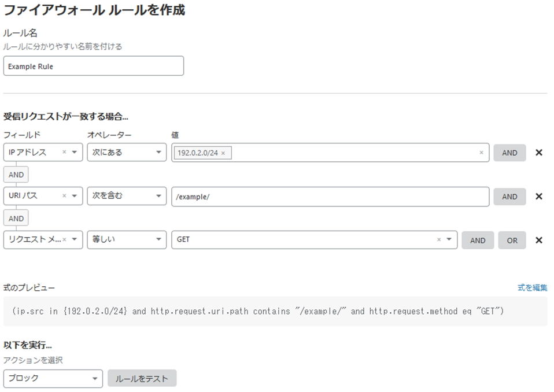This screenshot has height=392, width=554.
Task: Delete the IP アドレス condition row with ×
Action: 539,153
